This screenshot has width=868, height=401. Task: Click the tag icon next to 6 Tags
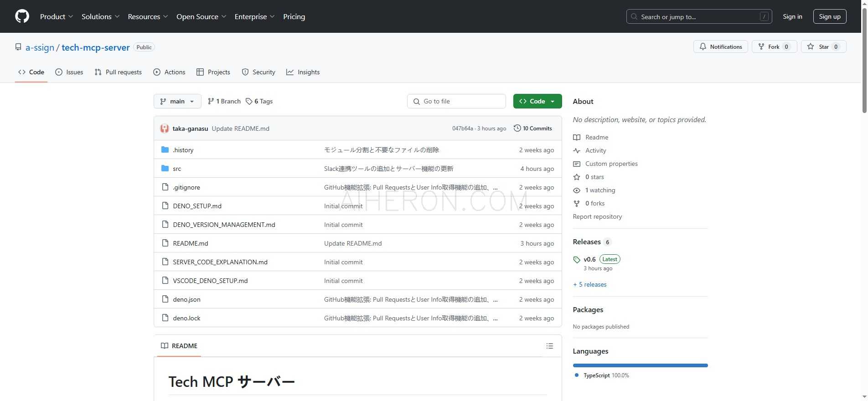[249, 101]
